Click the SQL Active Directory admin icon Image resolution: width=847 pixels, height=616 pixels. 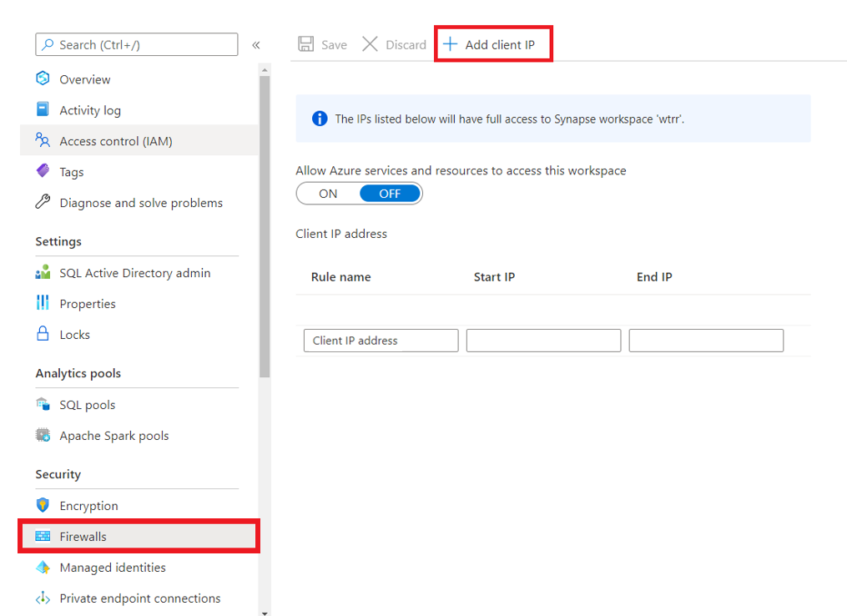pos(43,272)
